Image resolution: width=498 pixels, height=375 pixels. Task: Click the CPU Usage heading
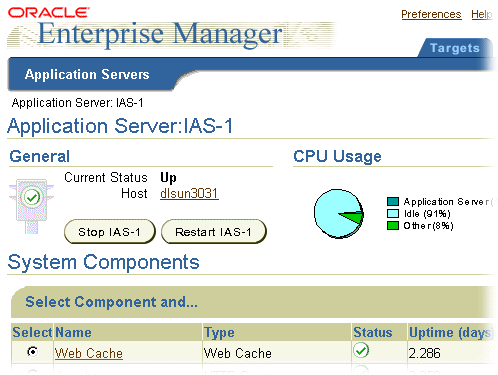tap(337, 156)
